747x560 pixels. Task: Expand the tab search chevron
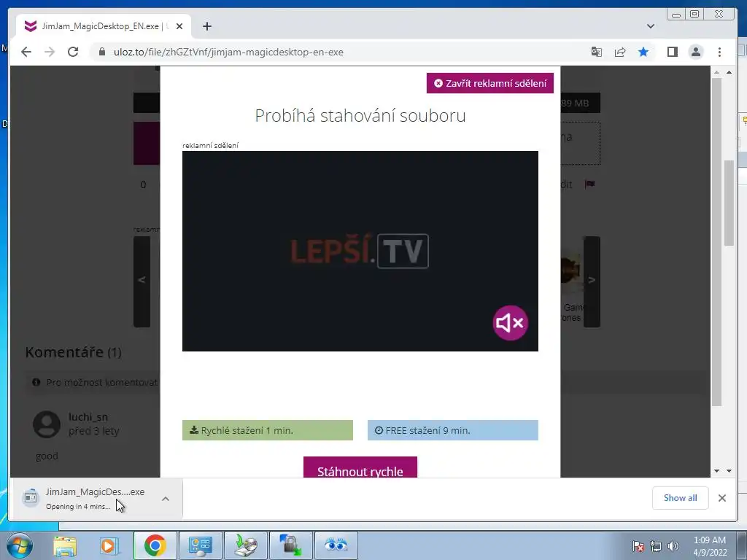(650, 26)
